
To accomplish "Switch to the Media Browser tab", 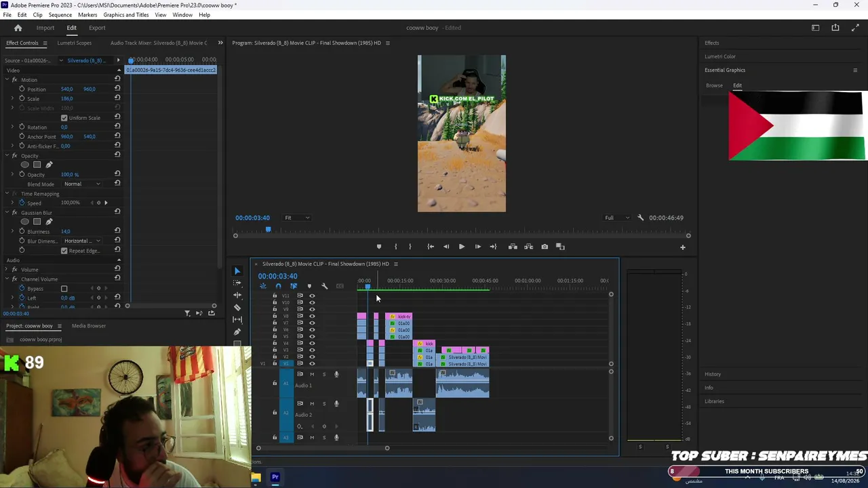I will [89, 326].
